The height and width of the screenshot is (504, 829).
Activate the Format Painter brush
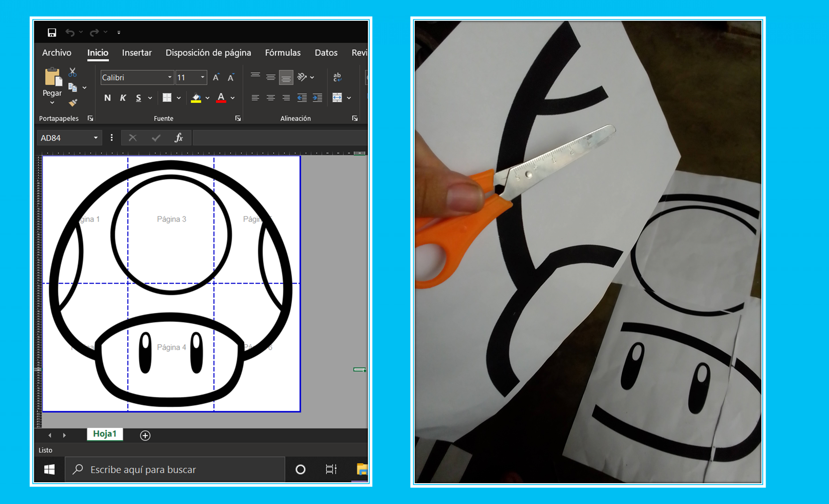pos(73,102)
